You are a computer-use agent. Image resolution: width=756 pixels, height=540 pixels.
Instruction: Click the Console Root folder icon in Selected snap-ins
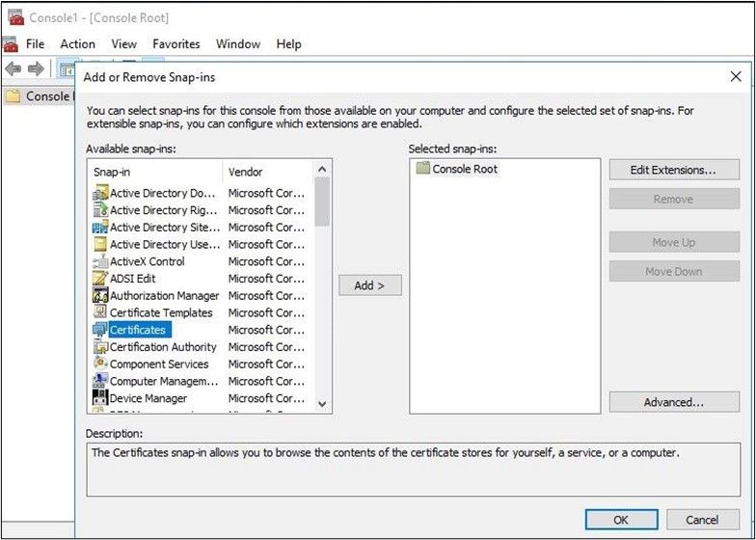coord(423,169)
